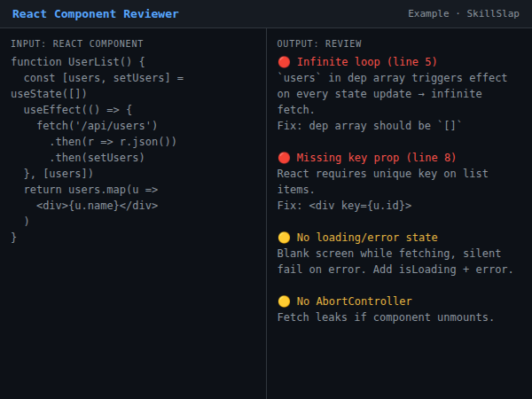Click the red circle icon beside Missing key prop
This screenshot has width=532, height=399.
[284, 158]
